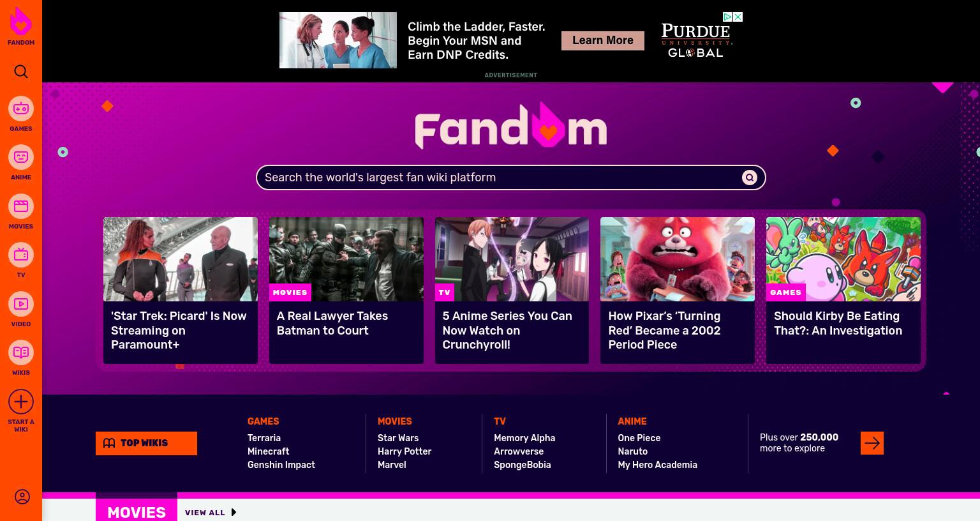This screenshot has height=521, width=980.
Task: Click Learn More on the Purdue ad
Action: coord(603,40)
